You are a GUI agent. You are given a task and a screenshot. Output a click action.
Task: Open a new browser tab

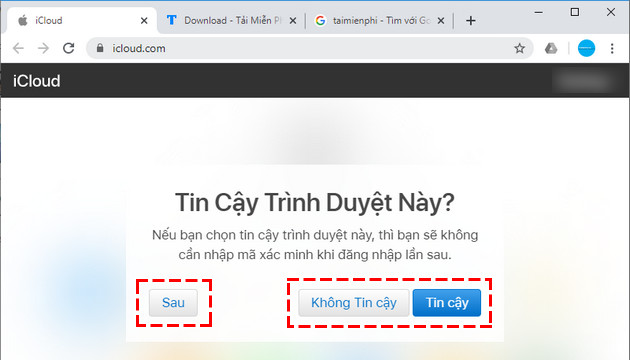(470, 20)
